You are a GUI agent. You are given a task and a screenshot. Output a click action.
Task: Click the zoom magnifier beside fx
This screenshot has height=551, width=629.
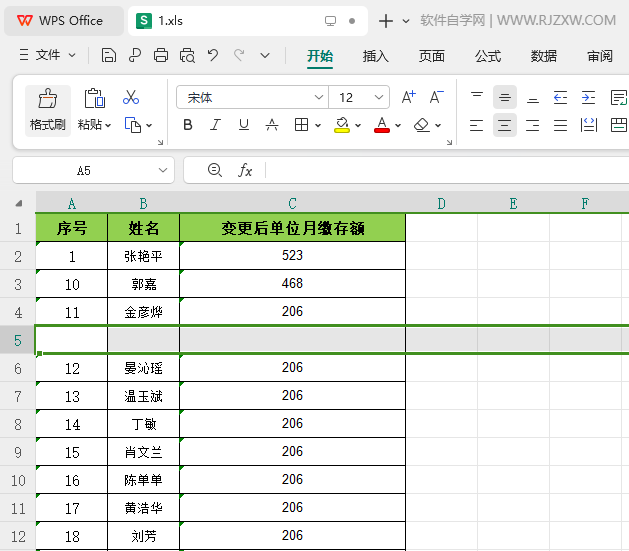point(215,170)
